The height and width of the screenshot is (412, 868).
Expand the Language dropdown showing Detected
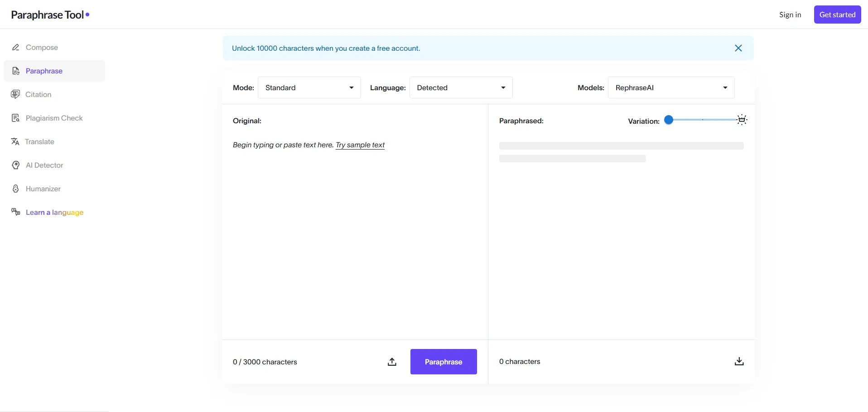(x=461, y=87)
